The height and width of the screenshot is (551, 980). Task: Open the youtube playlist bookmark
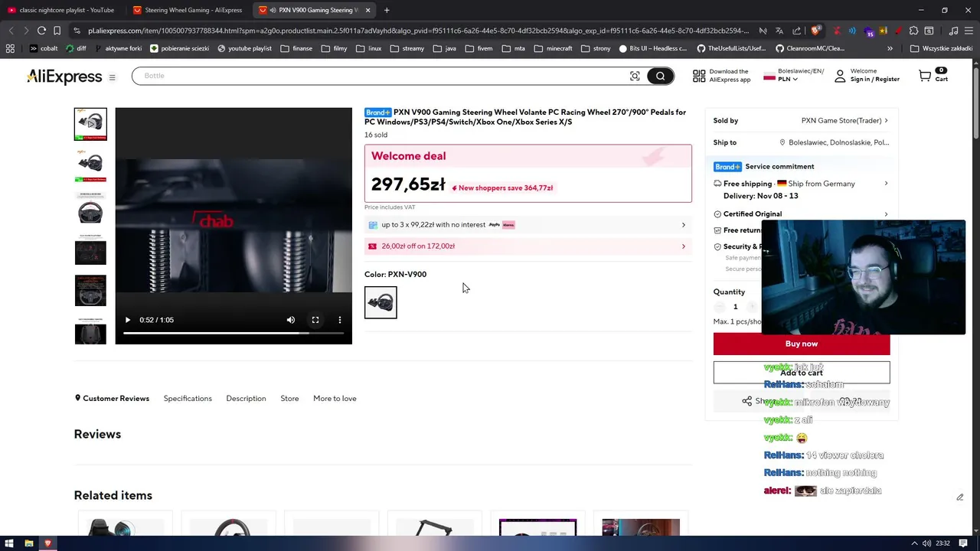(244, 48)
